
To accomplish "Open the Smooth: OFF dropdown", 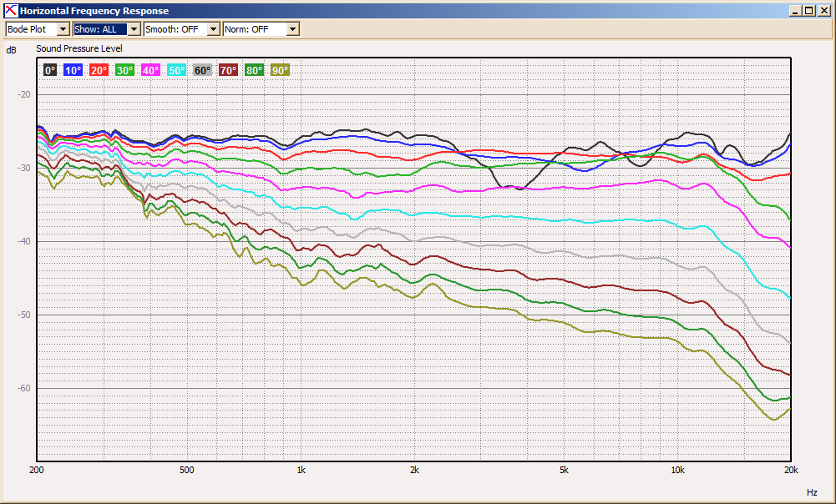I will point(182,28).
